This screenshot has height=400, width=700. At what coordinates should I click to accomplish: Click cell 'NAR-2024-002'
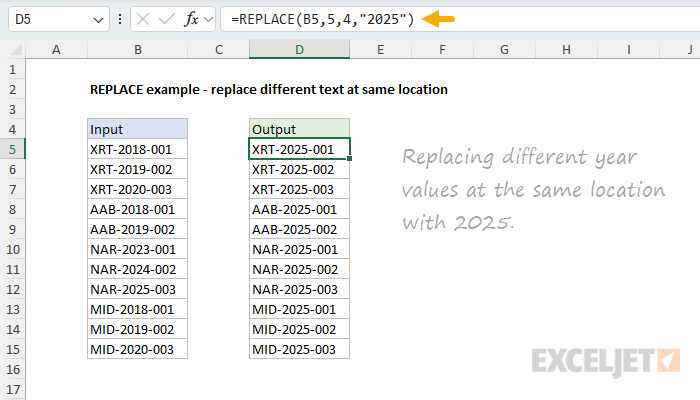point(138,269)
